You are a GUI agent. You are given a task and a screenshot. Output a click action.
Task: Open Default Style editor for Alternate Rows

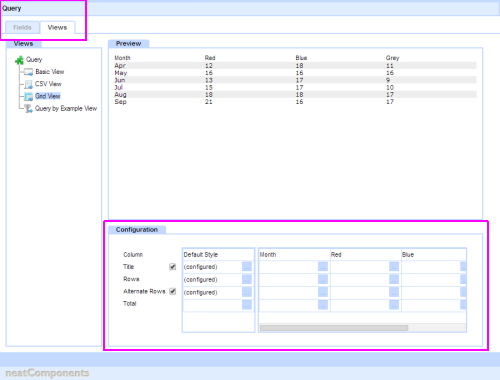(247, 292)
